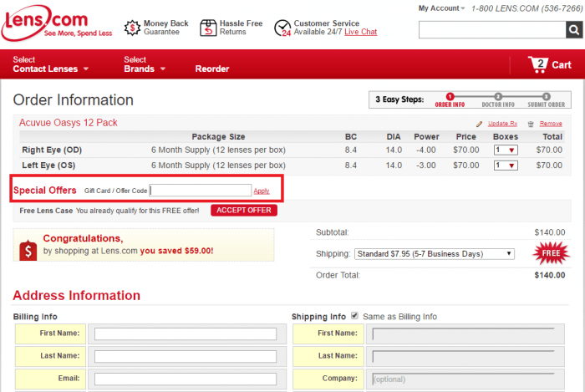The image size is (585, 392).
Task: Click the Gift Card / Offer Code field
Action: tap(201, 191)
